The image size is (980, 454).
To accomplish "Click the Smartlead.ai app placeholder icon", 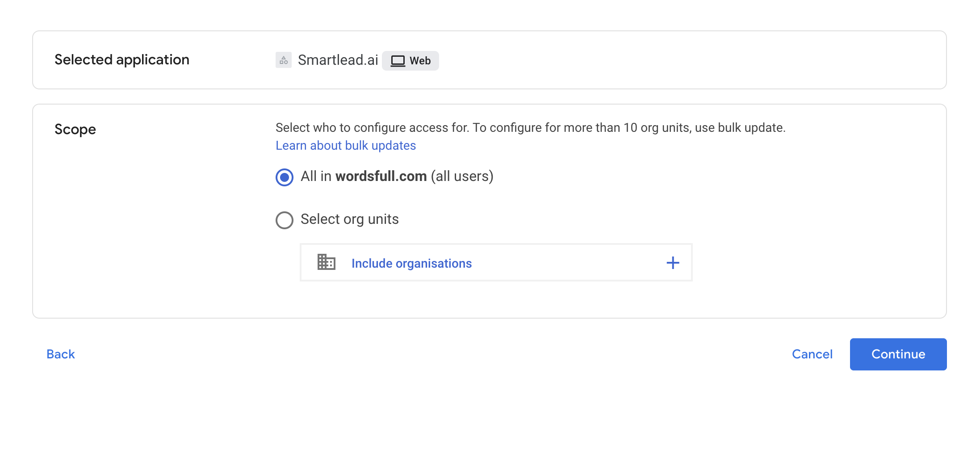I will 283,60.
